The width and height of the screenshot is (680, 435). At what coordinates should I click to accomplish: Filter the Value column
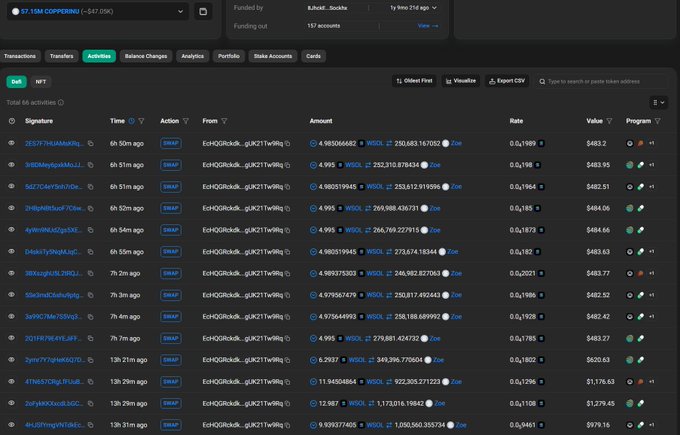pos(609,121)
